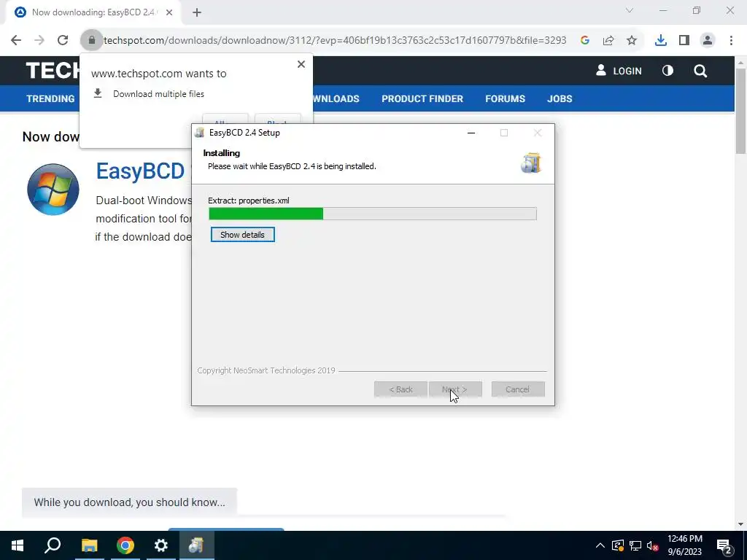Open Settings from the taskbar
This screenshot has height=560, width=747.
click(161, 545)
